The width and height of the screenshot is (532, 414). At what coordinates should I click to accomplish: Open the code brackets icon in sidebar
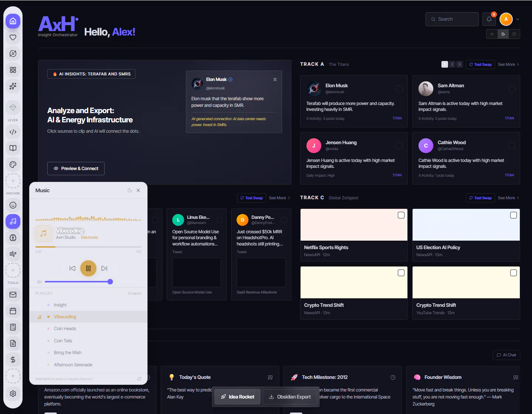(13, 132)
